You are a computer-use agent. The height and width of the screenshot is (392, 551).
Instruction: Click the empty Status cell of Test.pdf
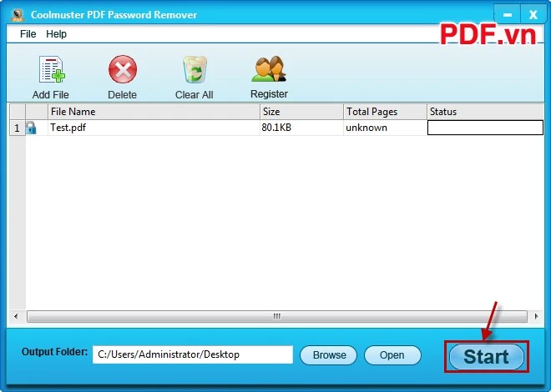[x=485, y=128]
